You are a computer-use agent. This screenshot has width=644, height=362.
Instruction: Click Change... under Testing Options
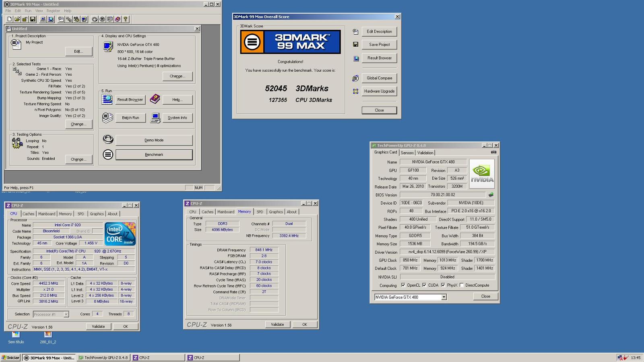pos(78,159)
